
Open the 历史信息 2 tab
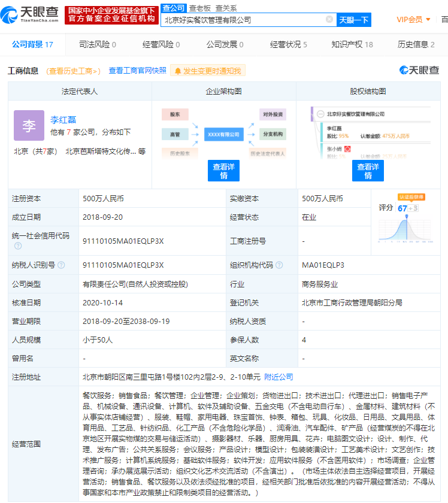(x=416, y=44)
